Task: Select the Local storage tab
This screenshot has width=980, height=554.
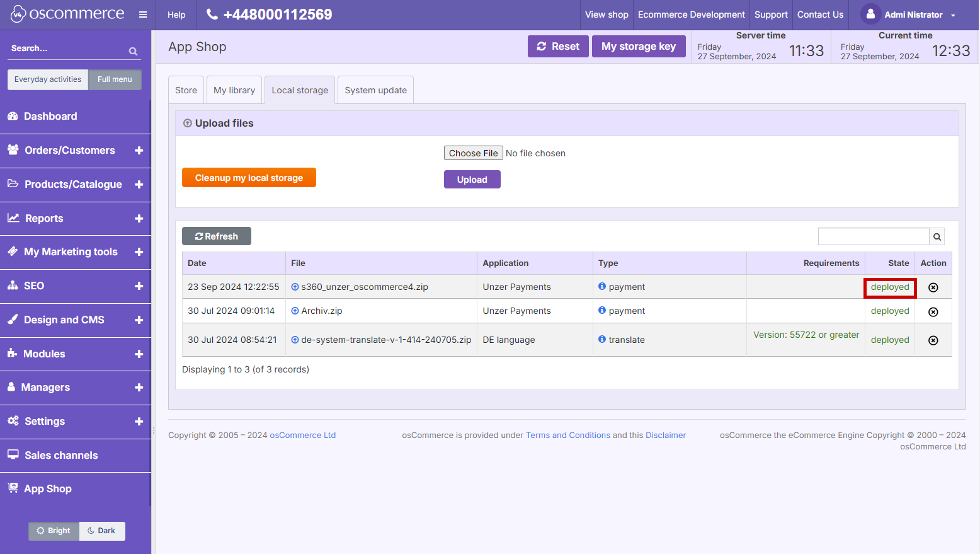Action: (x=300, y=90)
